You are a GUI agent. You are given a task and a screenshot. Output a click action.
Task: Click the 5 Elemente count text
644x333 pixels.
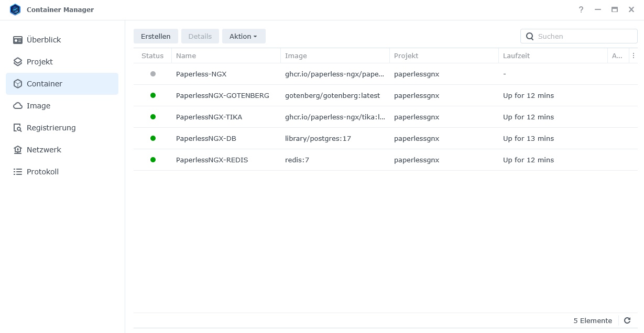593,320
